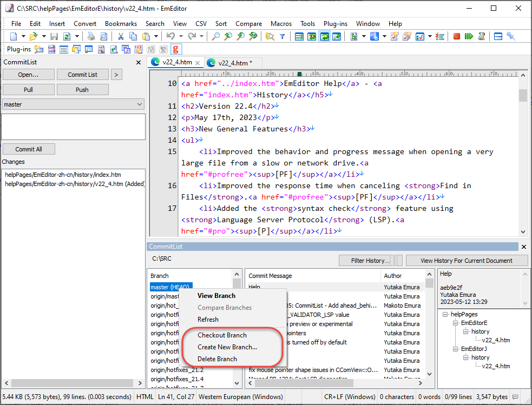Toggle the No Wrap mode button
The image size is (532, 405).
coord(299,36)
